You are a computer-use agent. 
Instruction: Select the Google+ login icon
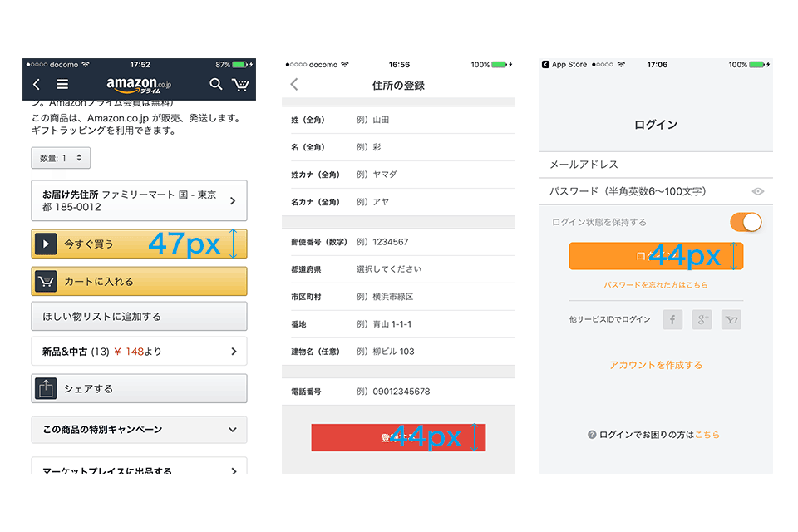point(702,319)
